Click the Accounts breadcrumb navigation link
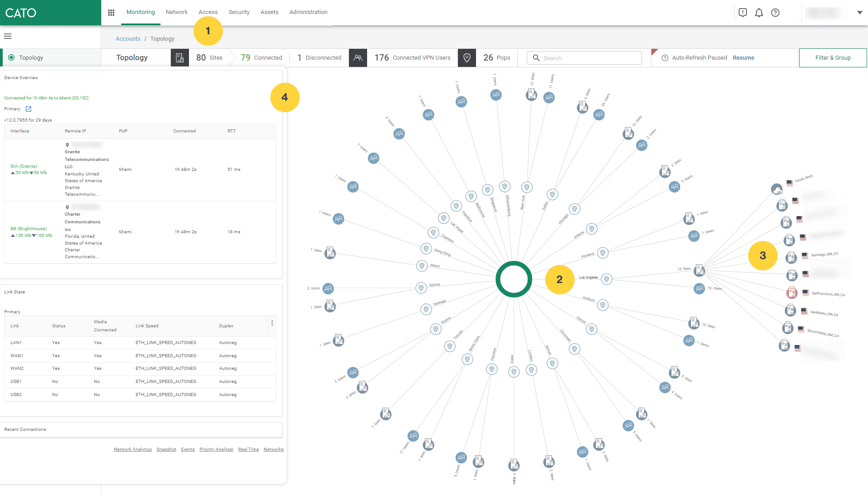 (x=127, y=39)
